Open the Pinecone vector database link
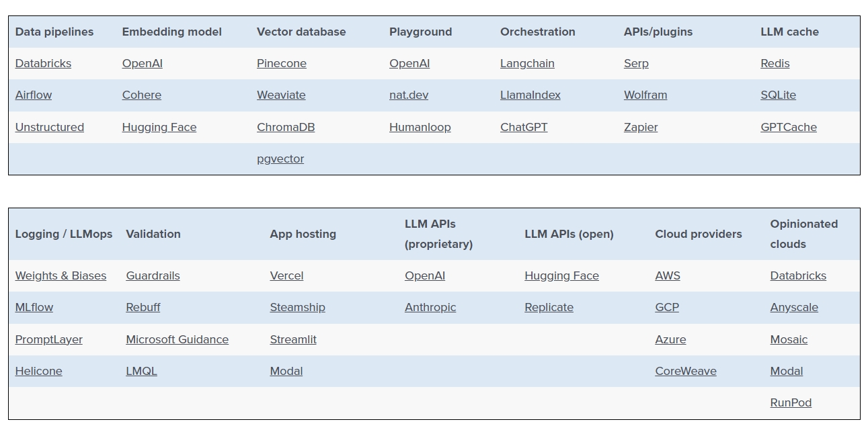This screenshot has width=868, height=430. coord(281,63)
